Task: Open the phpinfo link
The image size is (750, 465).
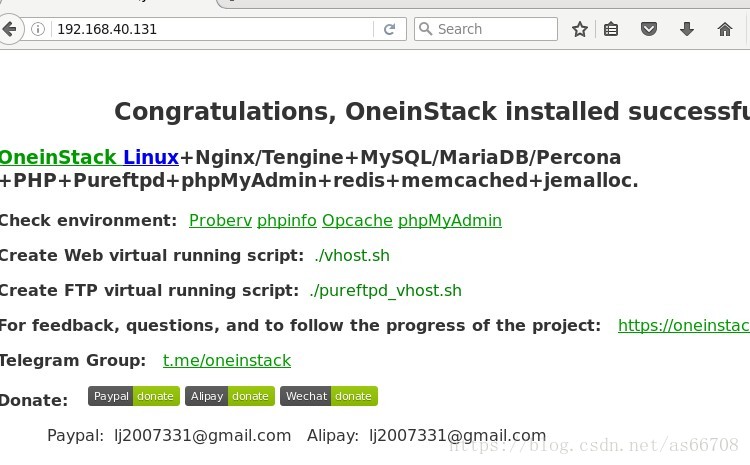Action: point(287,221)
